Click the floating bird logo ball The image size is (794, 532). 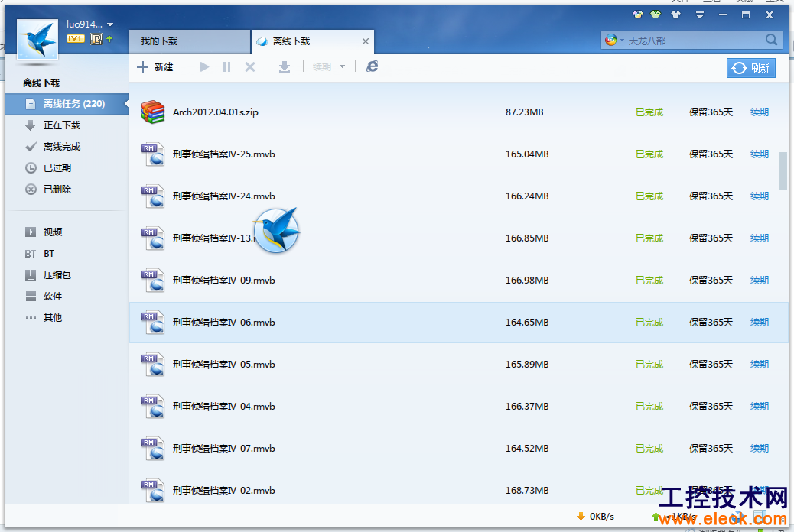[276, 231]
